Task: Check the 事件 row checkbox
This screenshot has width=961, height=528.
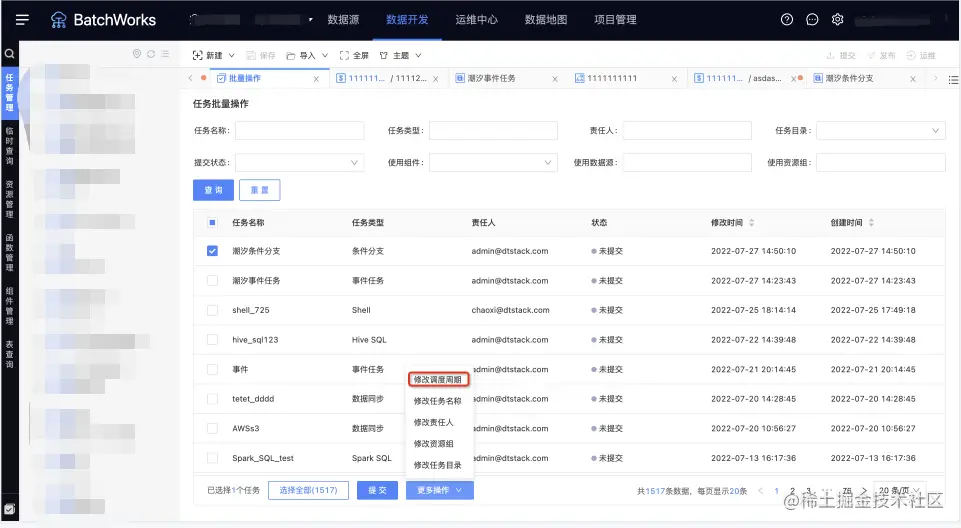Action: 212,369
